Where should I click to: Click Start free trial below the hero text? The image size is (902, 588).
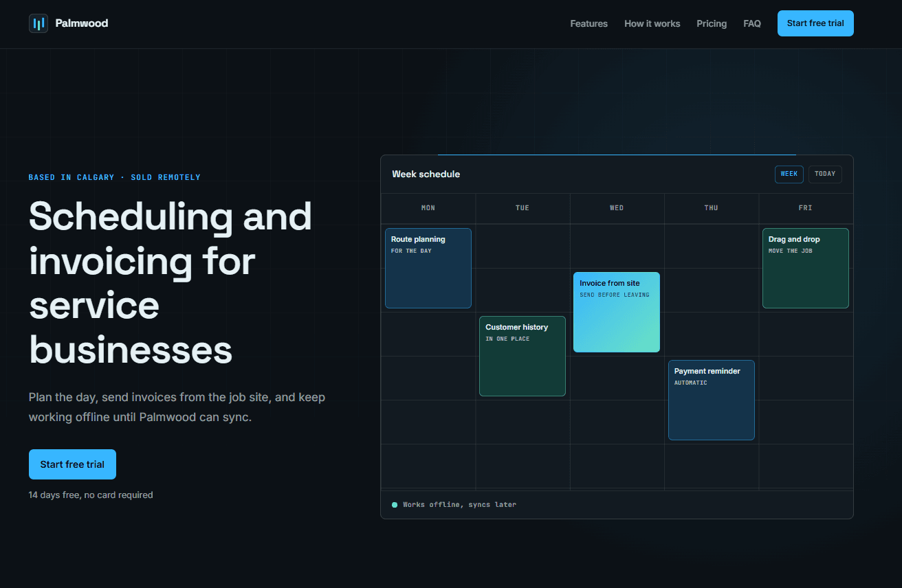pyautogui.click(x=72, y=464)
